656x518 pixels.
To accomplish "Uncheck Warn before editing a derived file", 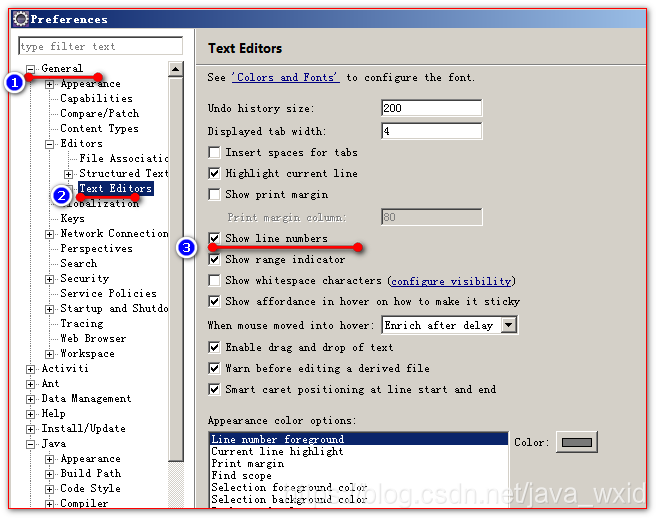I will point(214,368).
